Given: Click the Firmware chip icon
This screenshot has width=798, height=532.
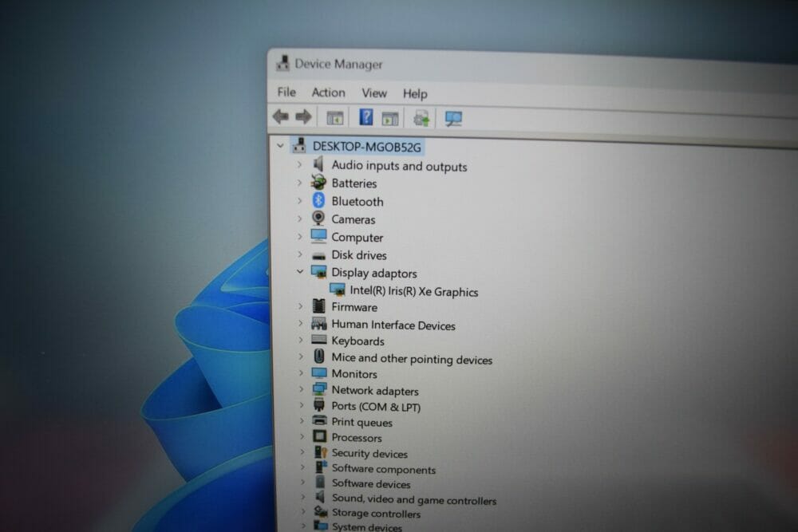Looking at the screenshot, I should point(318,305).
